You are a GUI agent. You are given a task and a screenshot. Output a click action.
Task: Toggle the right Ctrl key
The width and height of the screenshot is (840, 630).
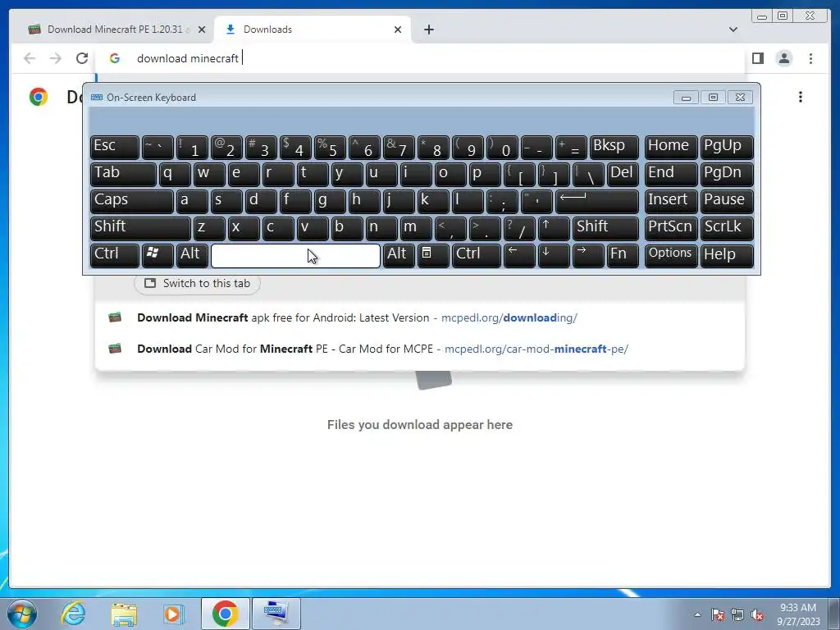pyautogui.click(x=477, y=255)
